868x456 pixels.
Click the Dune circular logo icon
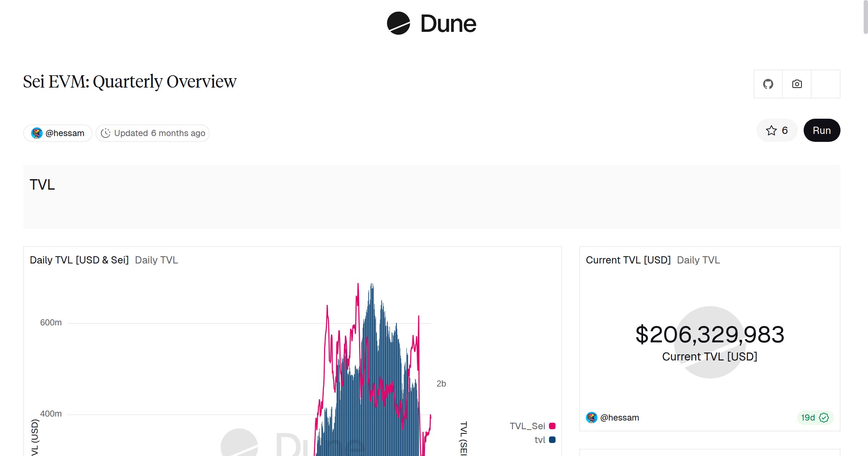[398, 23]
